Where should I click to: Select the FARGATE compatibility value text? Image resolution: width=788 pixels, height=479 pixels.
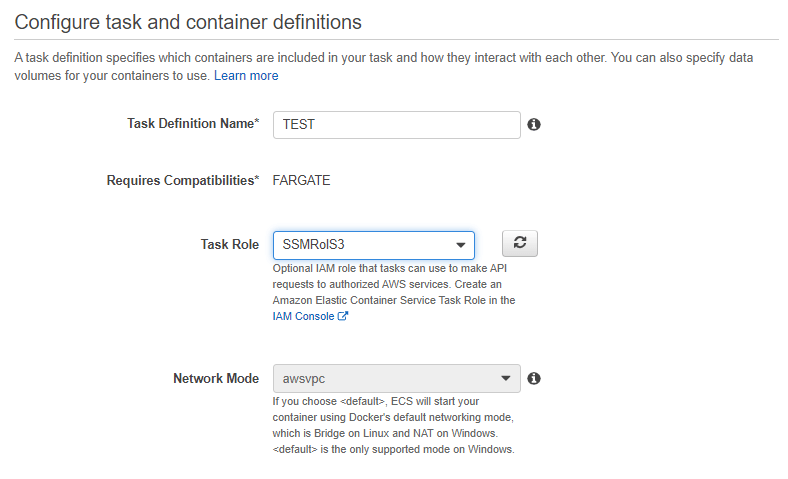(x=301, y=180)
